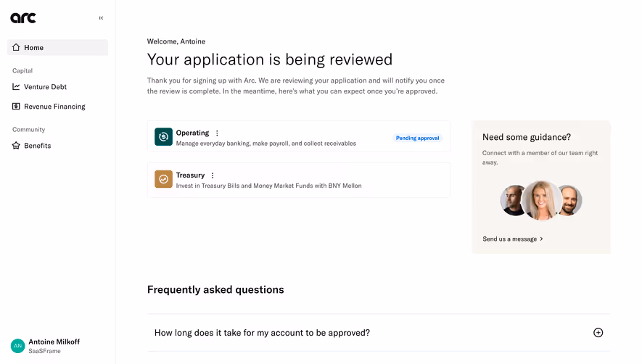The width and height of the screenshot is (642, 364).
Task: Open the Operating three-dot menu
Action: (217, 133)
